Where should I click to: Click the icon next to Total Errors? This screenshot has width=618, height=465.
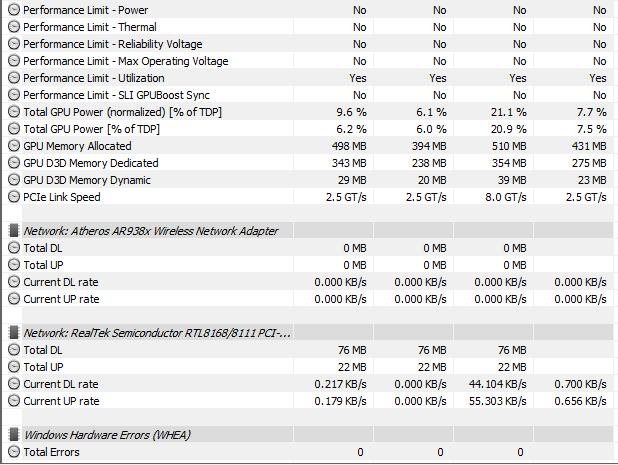tap(14, 452)
